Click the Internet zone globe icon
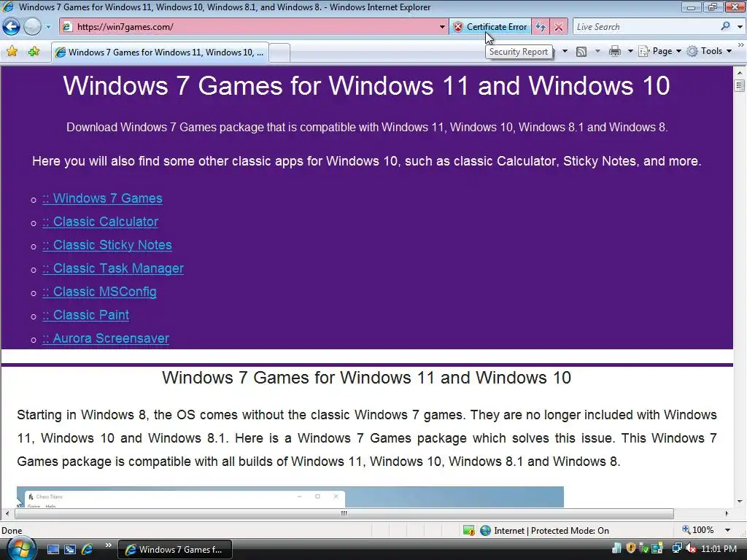Screen dimensions: 747x560 tap(485, 531)
